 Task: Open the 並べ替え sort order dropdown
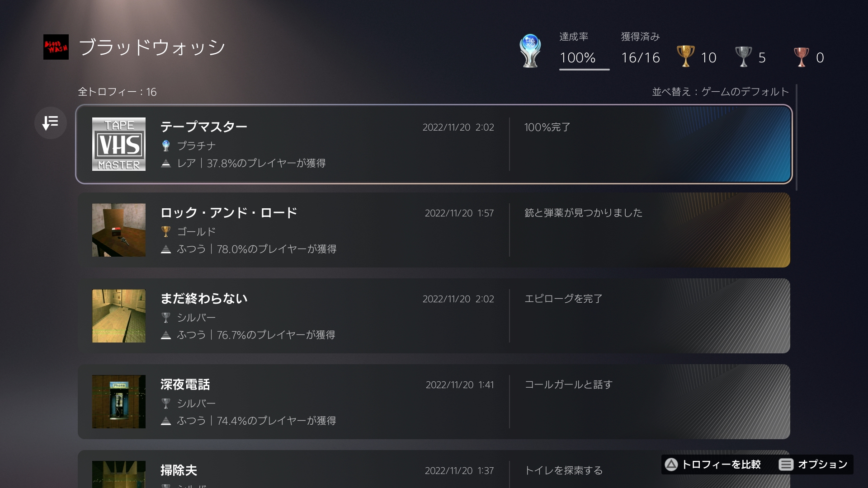point(720,92)
